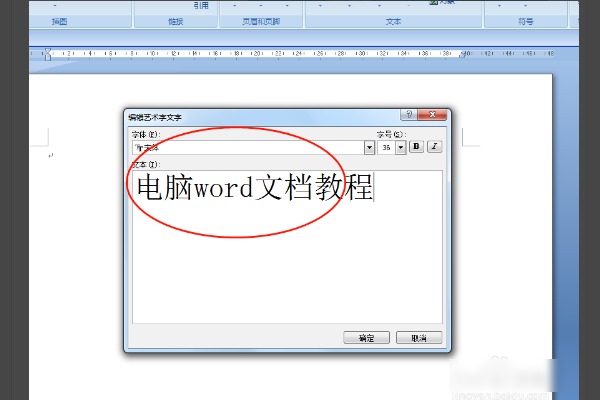Close the Edit WordArt Text dialog with X
The height and width of the screenshot is (400, 600).
click(x=432, y=114)
